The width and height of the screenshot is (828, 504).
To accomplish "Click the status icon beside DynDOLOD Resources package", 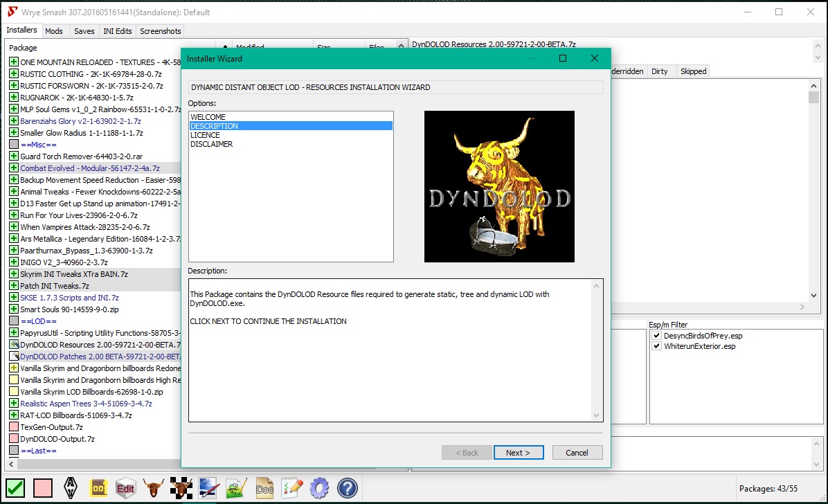I will point(14,345).
